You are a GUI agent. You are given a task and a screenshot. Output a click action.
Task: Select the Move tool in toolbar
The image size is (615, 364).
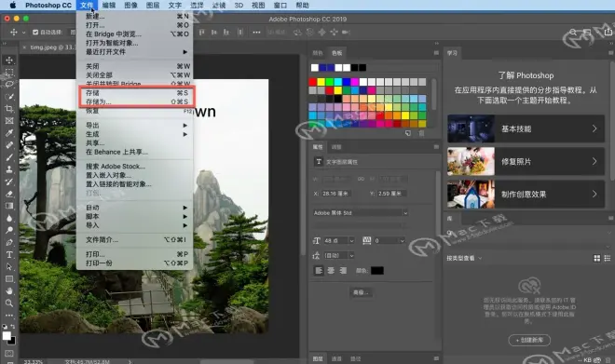click(9, 60)
